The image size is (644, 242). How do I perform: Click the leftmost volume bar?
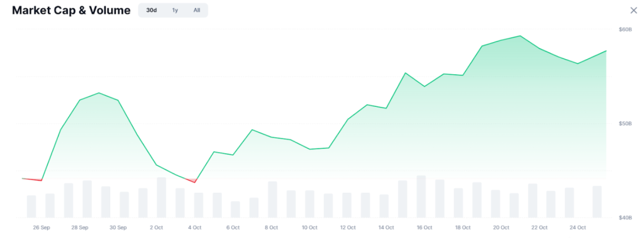[31, 206]
